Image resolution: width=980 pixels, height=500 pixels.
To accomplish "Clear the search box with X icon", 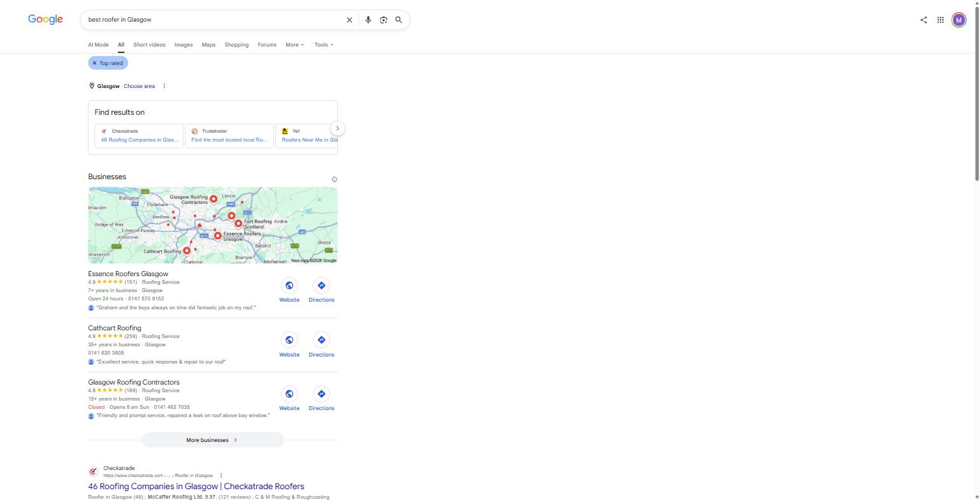I will coord(349,20).
